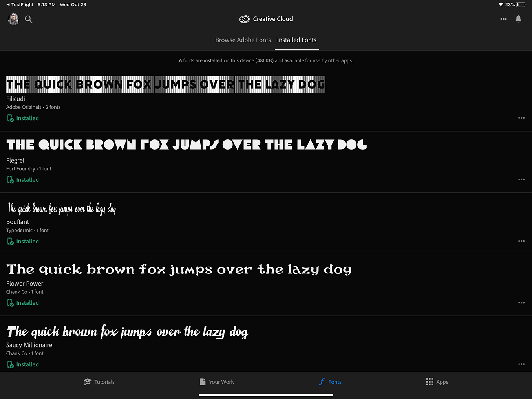
Task: Tap the Flegrei font preview
Action: tap(186, 145)
